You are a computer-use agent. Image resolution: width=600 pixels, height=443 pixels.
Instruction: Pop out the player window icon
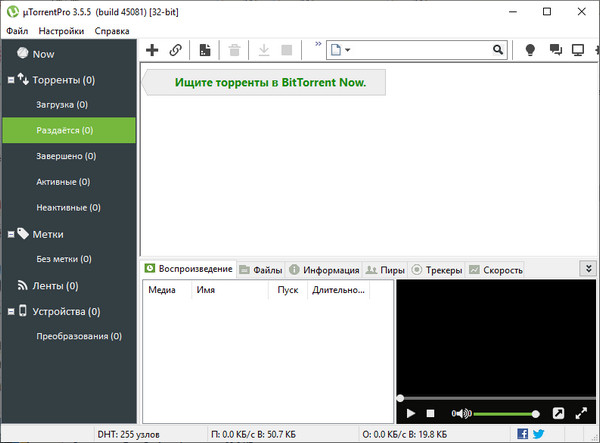coord(558,413)
